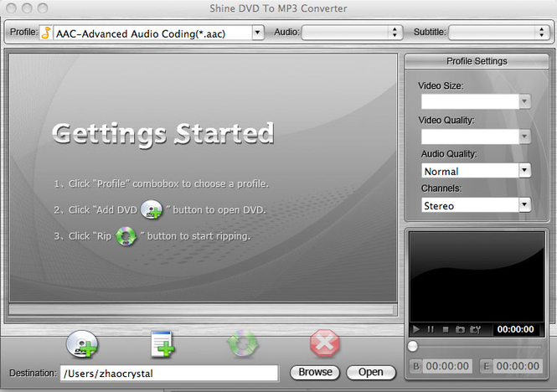Expand the Video Quality dropdown
Viewport: 557px width, 392px height.
coord(524,137)
